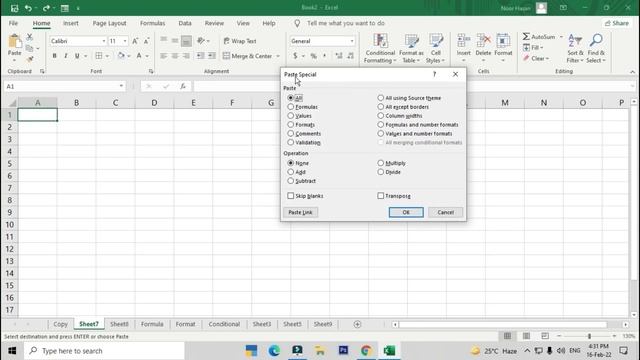The width and height of the screenshot is (640, 360).
Task: Toggle Italic formatting
Action: 65,56
